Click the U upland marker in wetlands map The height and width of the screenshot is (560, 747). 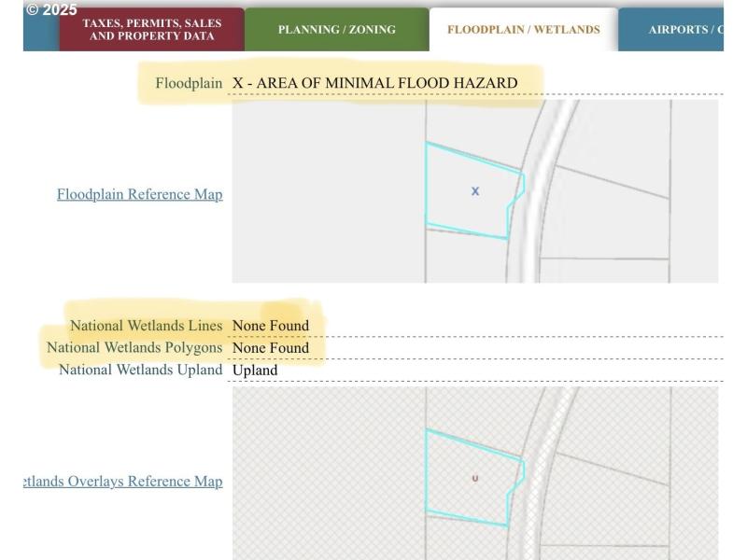tap(475, 478)
